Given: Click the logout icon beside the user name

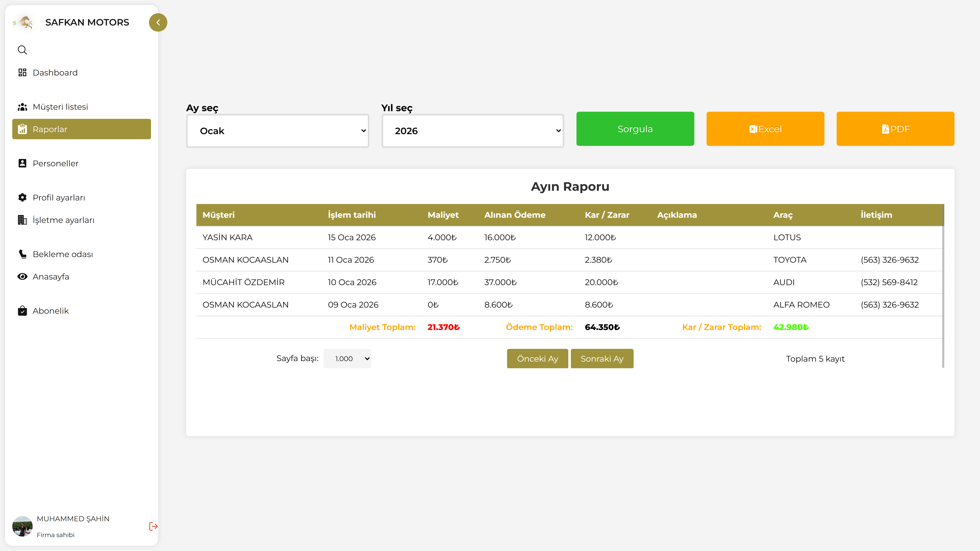Looking at the screenshot, I should [x=153, y=526].
